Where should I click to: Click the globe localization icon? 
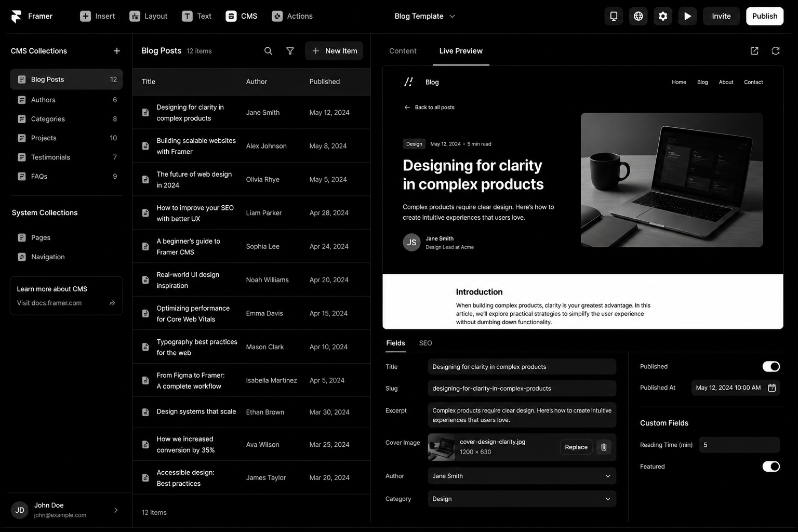click(x=638, y=16)
